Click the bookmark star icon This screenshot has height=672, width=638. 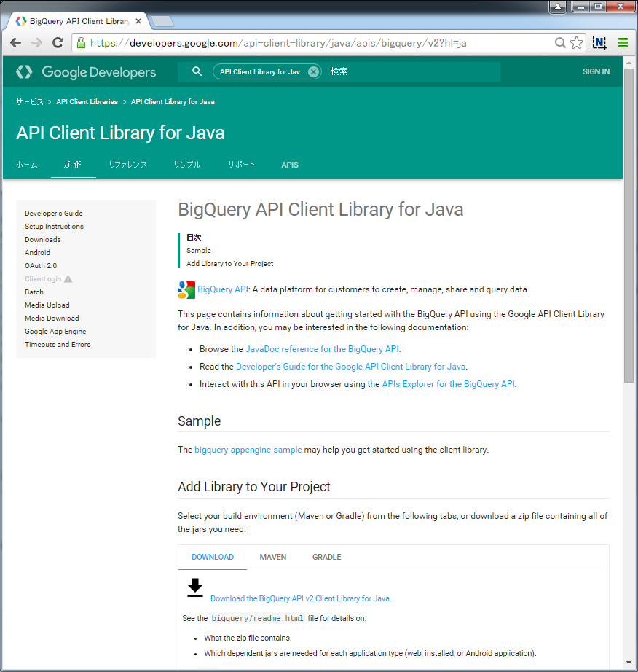coord(576,43)
